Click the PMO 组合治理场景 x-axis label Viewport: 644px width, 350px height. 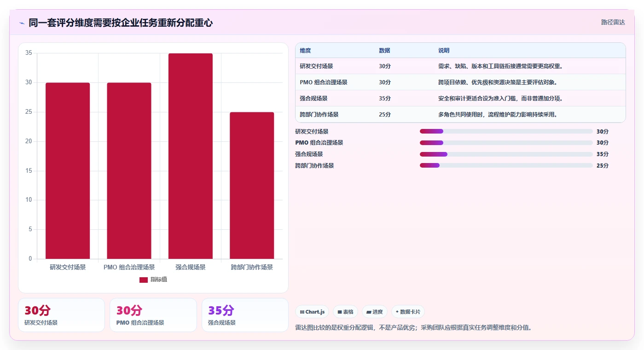pyautogui.click(x=129, y=267)
